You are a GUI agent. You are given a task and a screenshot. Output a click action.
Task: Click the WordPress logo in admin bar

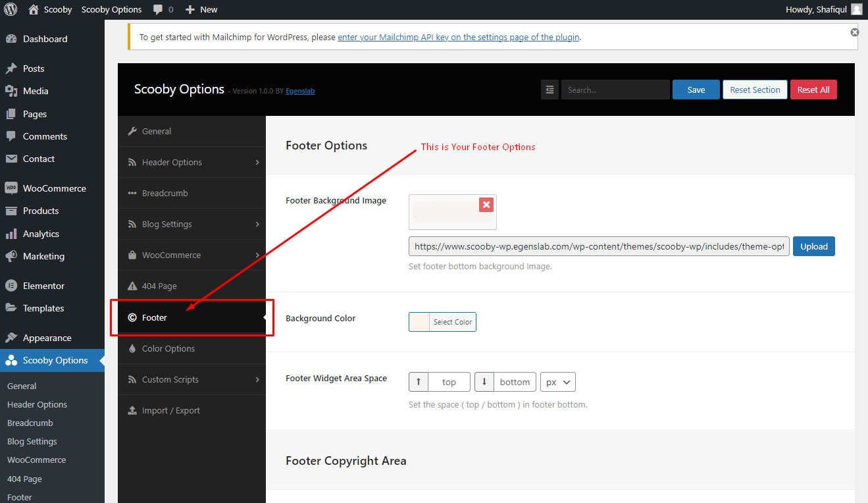11,9
